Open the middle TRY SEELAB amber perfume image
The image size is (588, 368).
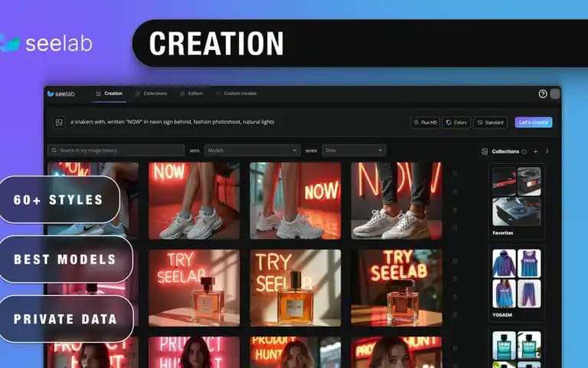click(x=296, y=288)
